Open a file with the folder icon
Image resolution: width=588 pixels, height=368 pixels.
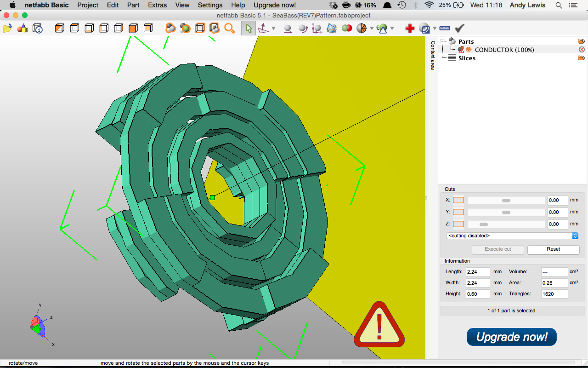click(7, 29)
